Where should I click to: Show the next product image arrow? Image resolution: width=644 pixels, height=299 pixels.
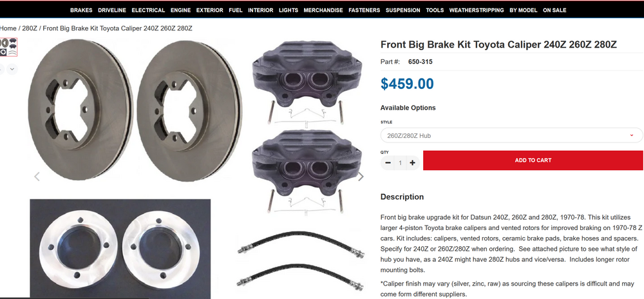click(361, 177)
